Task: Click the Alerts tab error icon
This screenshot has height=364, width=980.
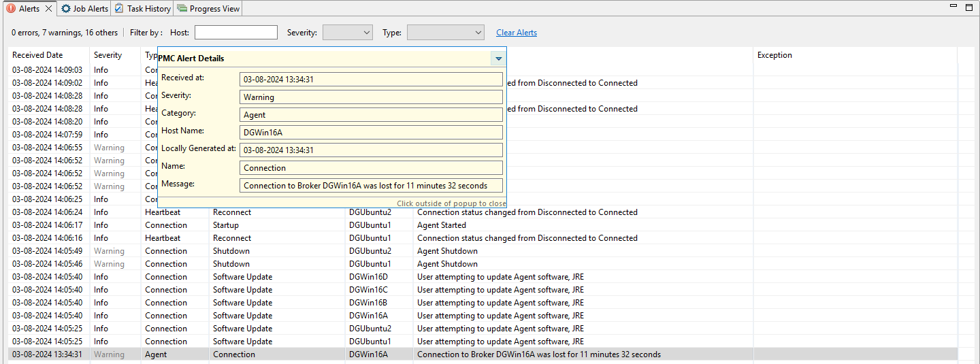Action: (x=11, y=9)
